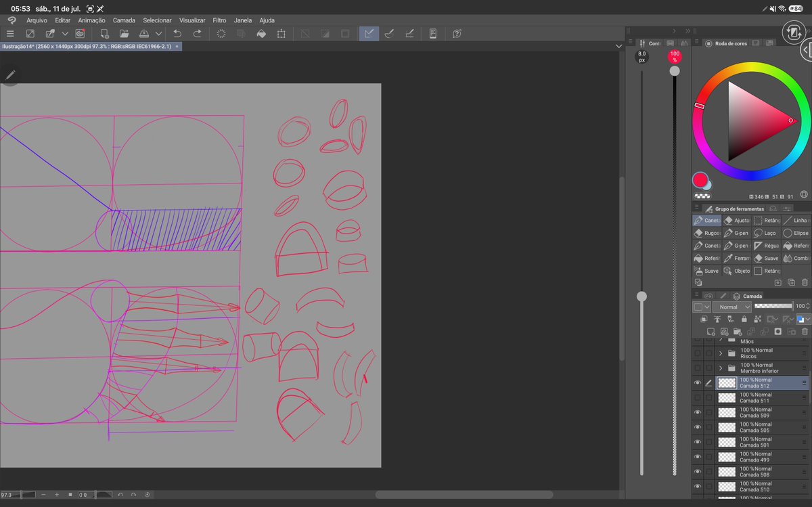This screenshot has height=507, width=812.
Task: Click the Redo arrow in toolbar
Action: coord(197,33)
